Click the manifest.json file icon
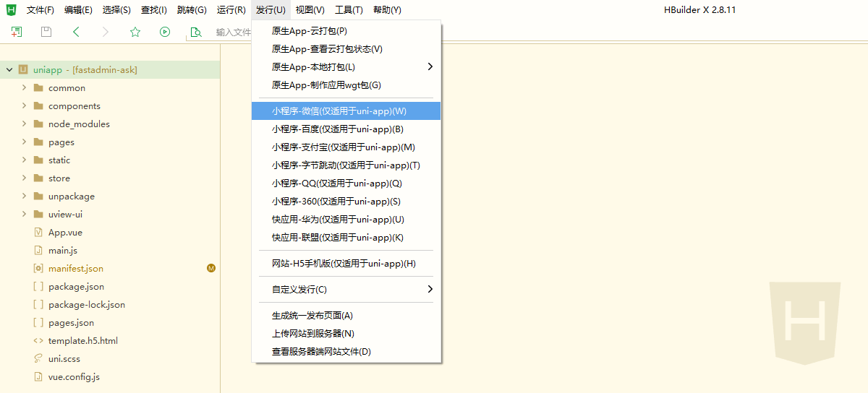 coord(38,268)
